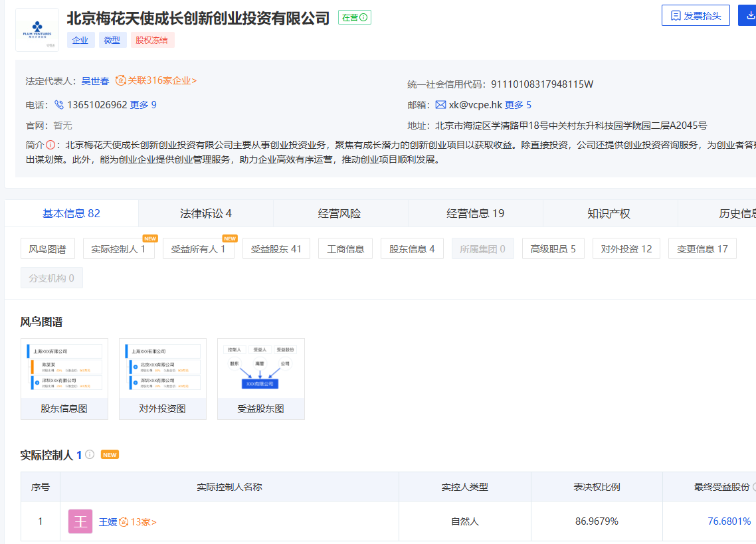Jump to 风鸟图谱 section

point(48,249)
